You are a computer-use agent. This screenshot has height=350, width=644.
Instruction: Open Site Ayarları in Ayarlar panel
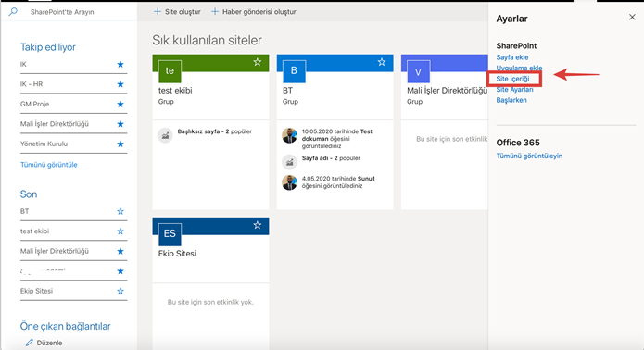point(514,90)
